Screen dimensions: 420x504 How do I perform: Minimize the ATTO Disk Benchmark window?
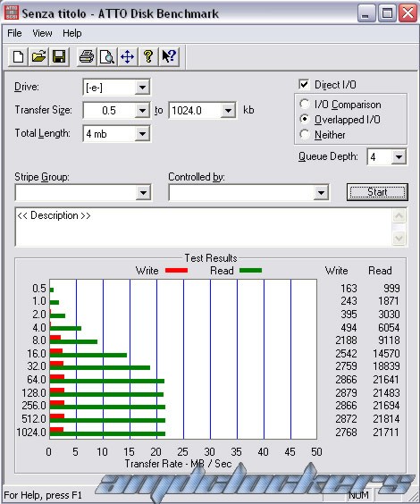point(365,13)
